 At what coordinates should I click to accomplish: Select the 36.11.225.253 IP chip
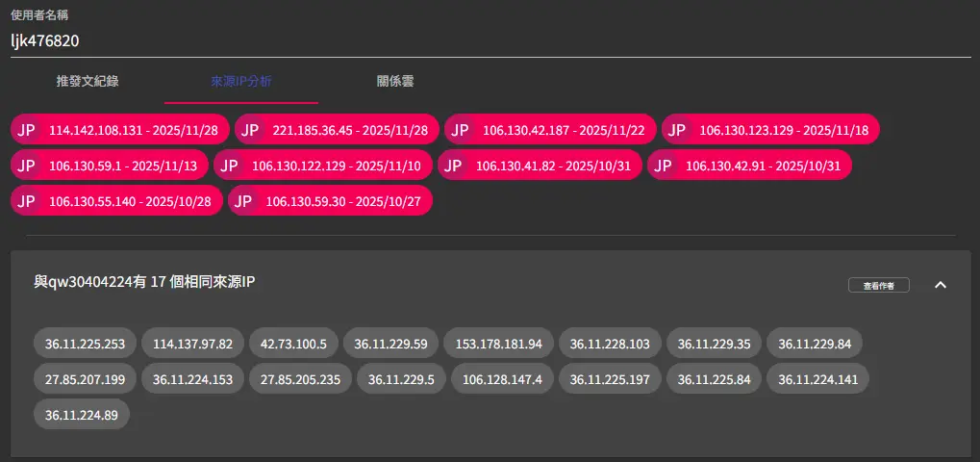(85, 344)
